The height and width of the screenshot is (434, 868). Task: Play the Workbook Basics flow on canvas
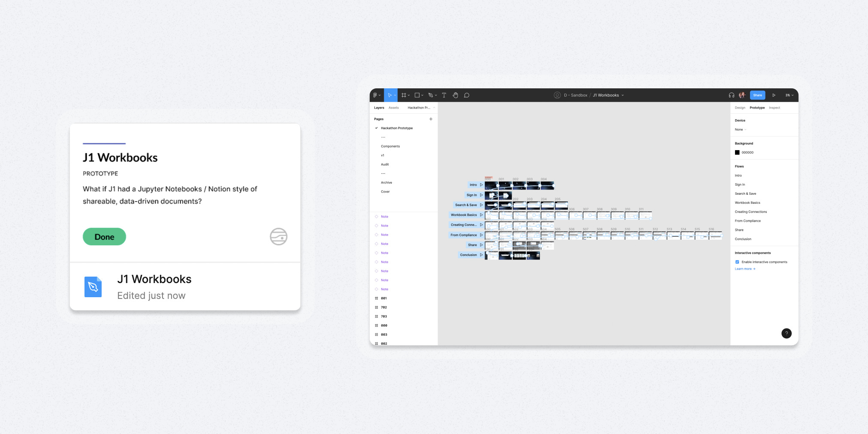pos(481,215)
